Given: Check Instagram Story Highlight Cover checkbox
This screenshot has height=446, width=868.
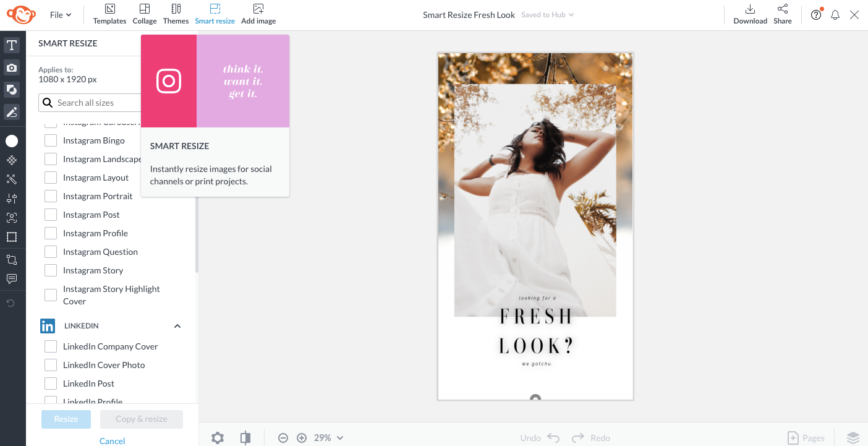Looking at the screenshot, I should tap(51, 295).
